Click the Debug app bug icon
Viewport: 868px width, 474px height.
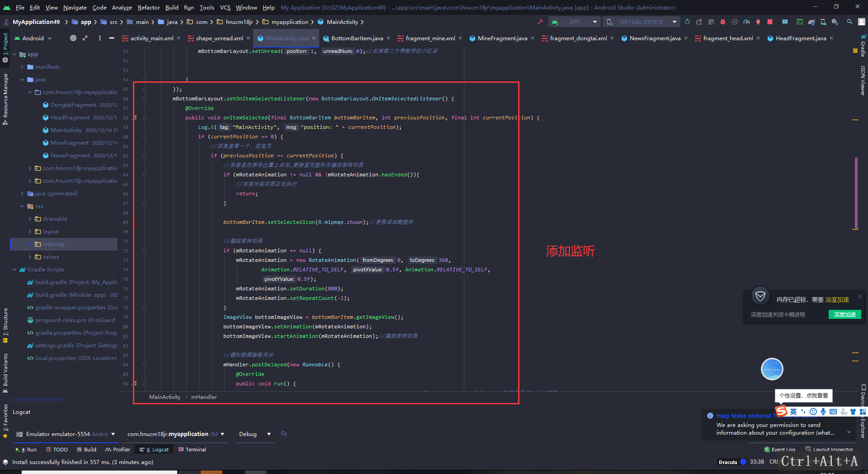pyautogui.click(x=723, y=22)
